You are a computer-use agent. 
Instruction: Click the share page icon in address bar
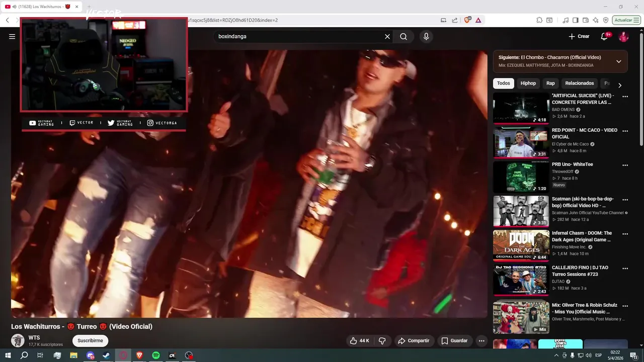[455, 20]
